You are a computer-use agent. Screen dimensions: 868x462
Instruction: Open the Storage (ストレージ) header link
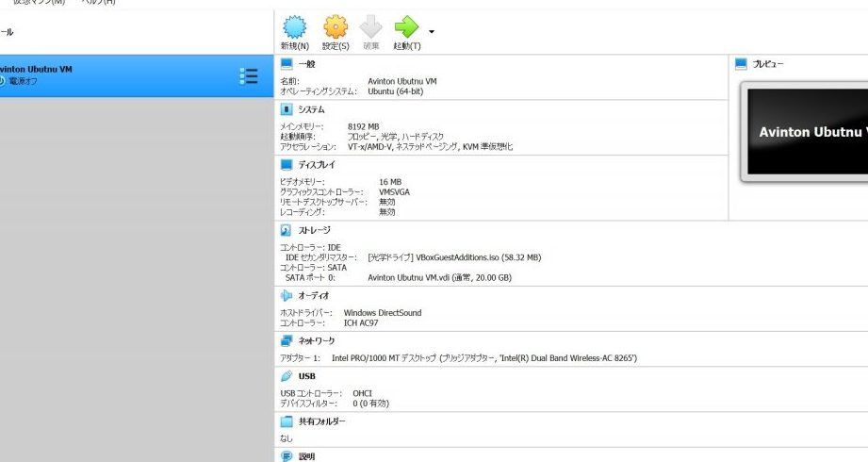[x=315, y=230]
